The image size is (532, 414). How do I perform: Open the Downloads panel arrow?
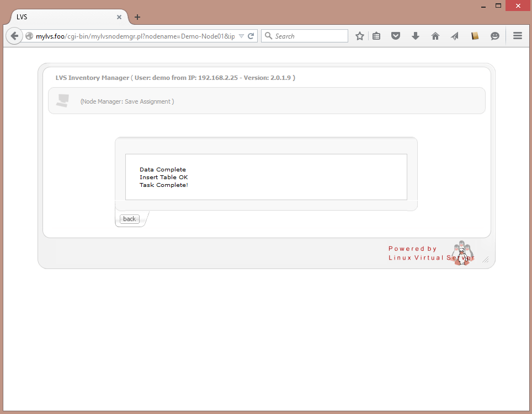416,36
